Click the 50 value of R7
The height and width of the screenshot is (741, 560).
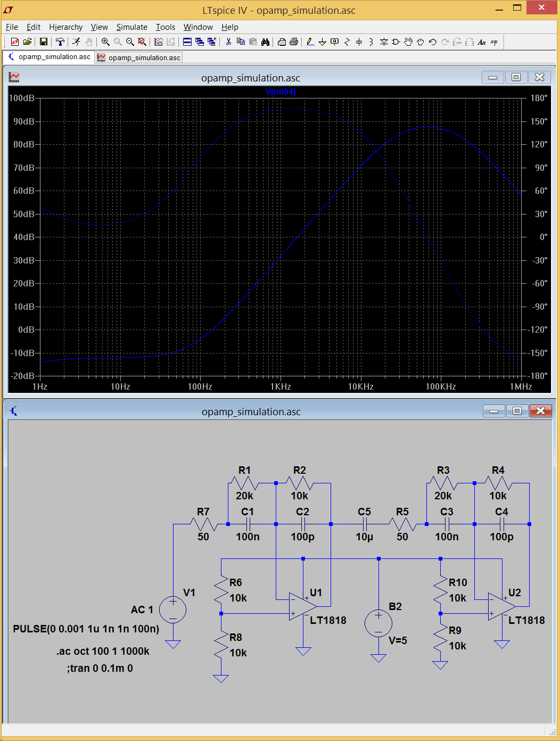(x=203, y=537)
